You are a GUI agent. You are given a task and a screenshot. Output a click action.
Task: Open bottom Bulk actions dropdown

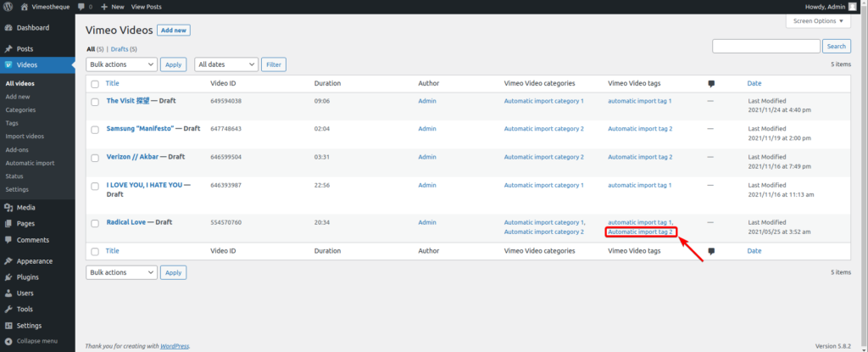[122, 272]
